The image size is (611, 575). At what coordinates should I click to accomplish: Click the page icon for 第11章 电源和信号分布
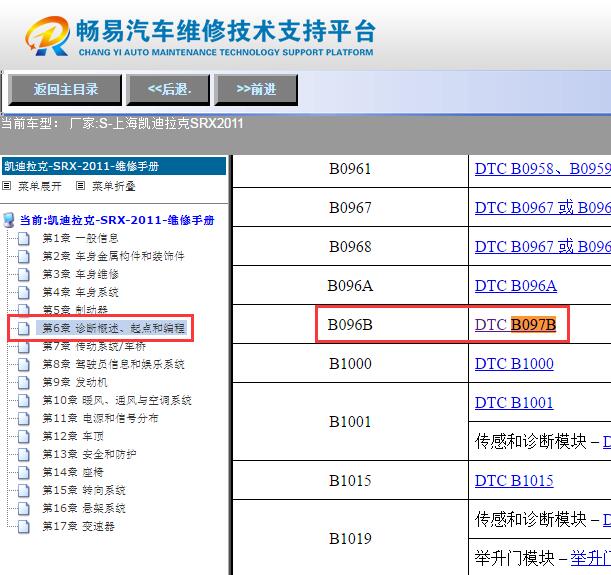tap(23, 418)
